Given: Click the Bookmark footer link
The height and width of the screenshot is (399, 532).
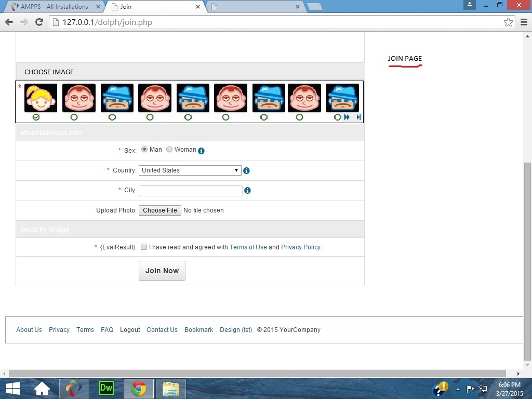Looking at the screenshot, I should coord(199,330).
